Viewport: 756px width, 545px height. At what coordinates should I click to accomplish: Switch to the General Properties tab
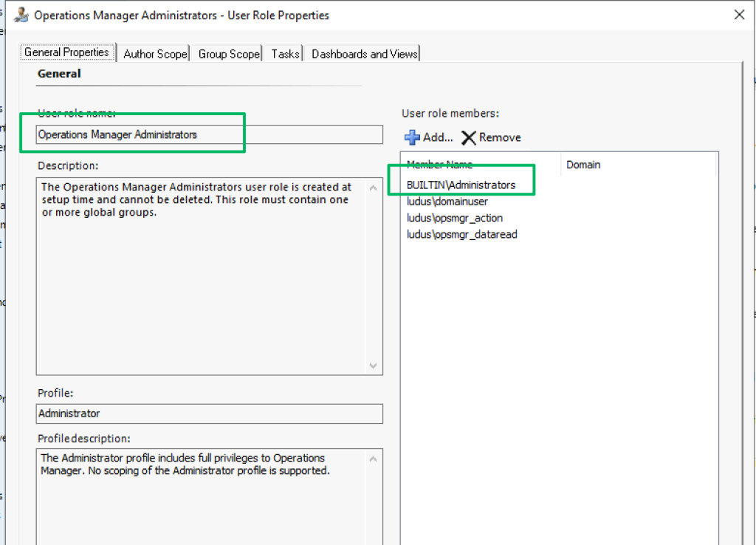[x=66, y=52]
